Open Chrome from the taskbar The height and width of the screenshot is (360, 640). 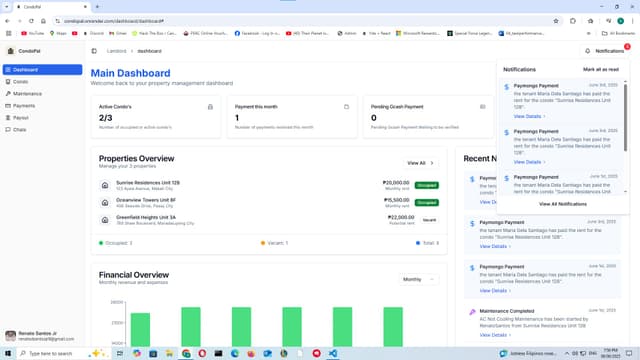click(x=186, y=353)
